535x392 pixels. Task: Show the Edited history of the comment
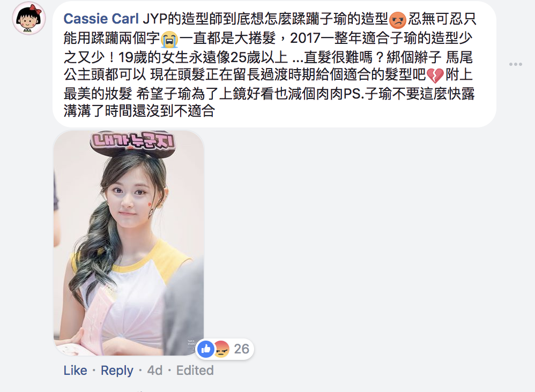point(195,370)
